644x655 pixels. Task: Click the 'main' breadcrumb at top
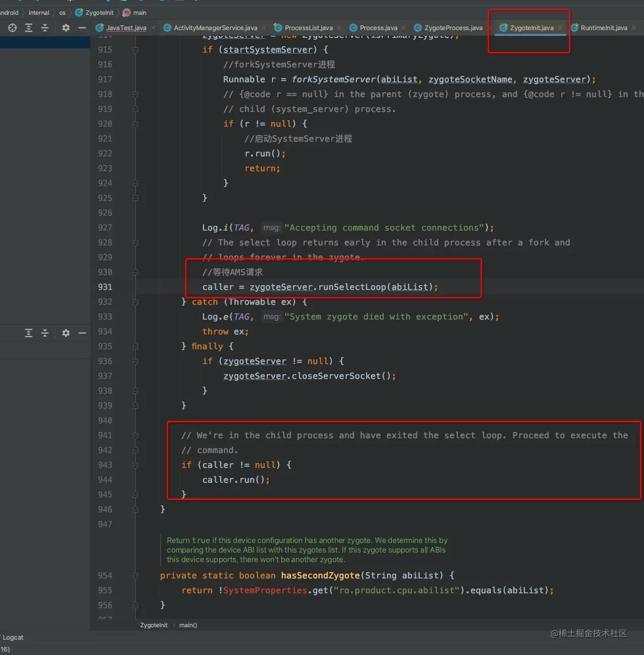(x=140, y=13)
